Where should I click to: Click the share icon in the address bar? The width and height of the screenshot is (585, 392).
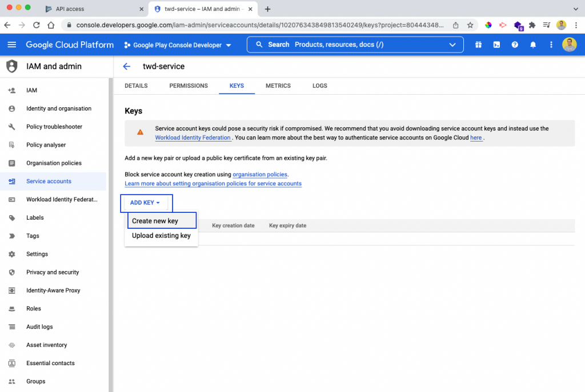tap(455, 25)
